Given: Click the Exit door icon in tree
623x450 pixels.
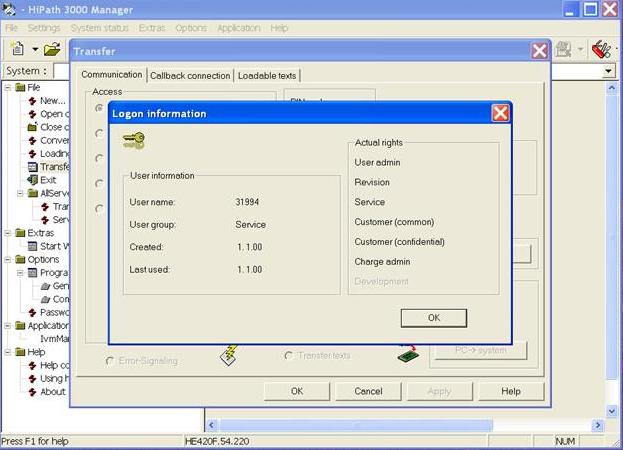Looking at the screenshot, I should pyautogui.click(x=33, y=180).
